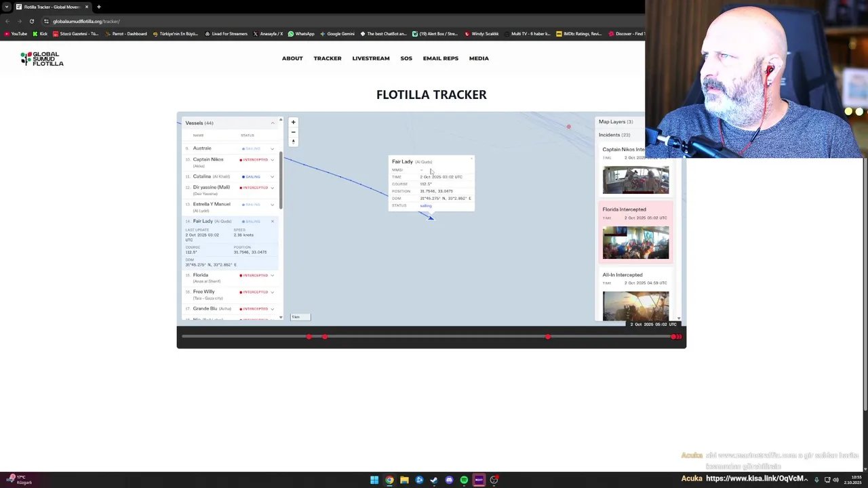Open the SOS menu item

tap(406, 58)
